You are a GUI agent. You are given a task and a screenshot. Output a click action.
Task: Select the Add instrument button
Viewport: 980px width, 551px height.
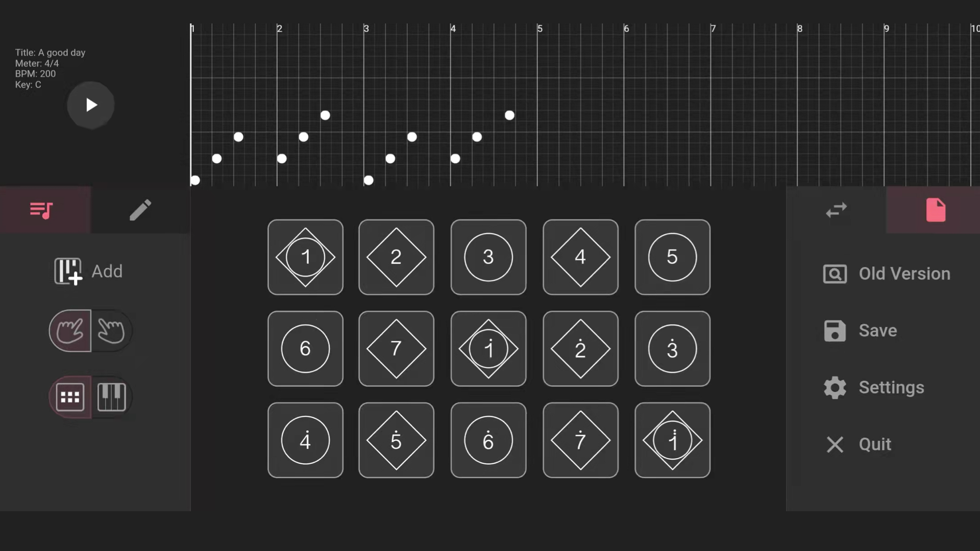(x=87, y=270)
